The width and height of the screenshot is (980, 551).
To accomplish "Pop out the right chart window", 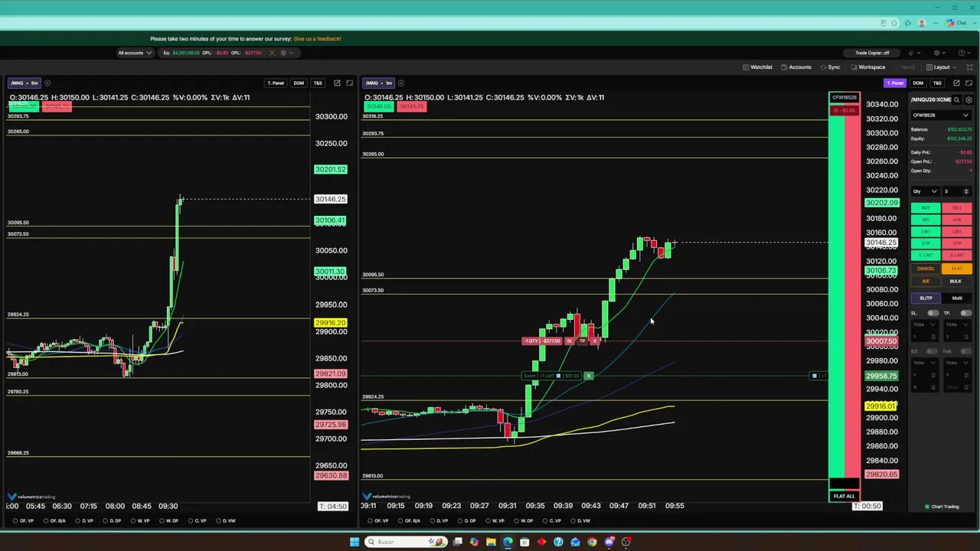I will [956, 83].
